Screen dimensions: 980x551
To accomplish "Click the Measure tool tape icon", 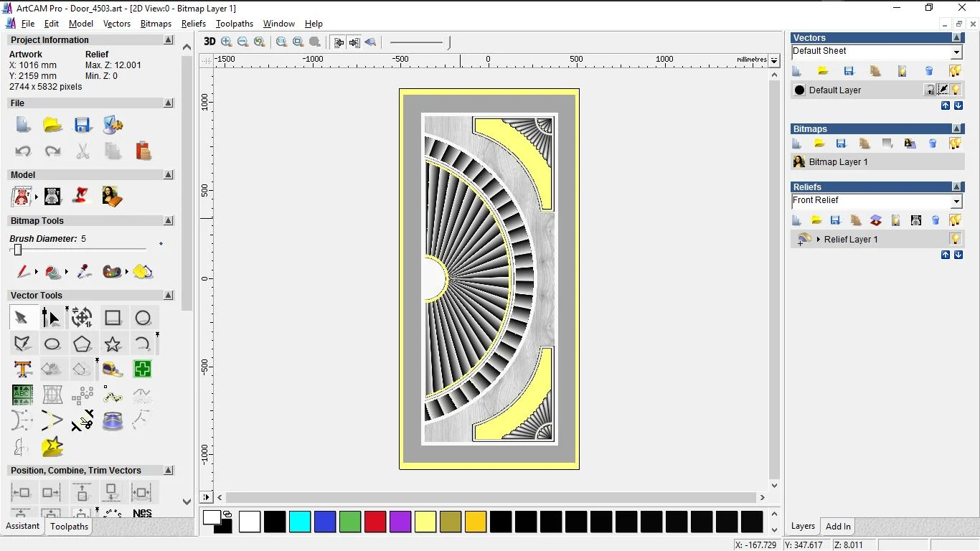I will pyautogui.click(x=113, y=369).
